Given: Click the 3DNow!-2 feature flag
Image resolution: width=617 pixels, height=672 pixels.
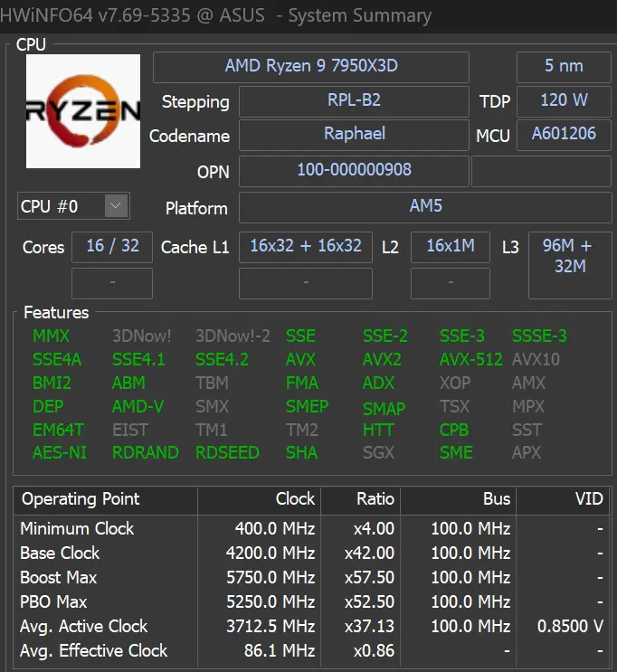Looking at the screenshot, I should [x=233, y=336].
